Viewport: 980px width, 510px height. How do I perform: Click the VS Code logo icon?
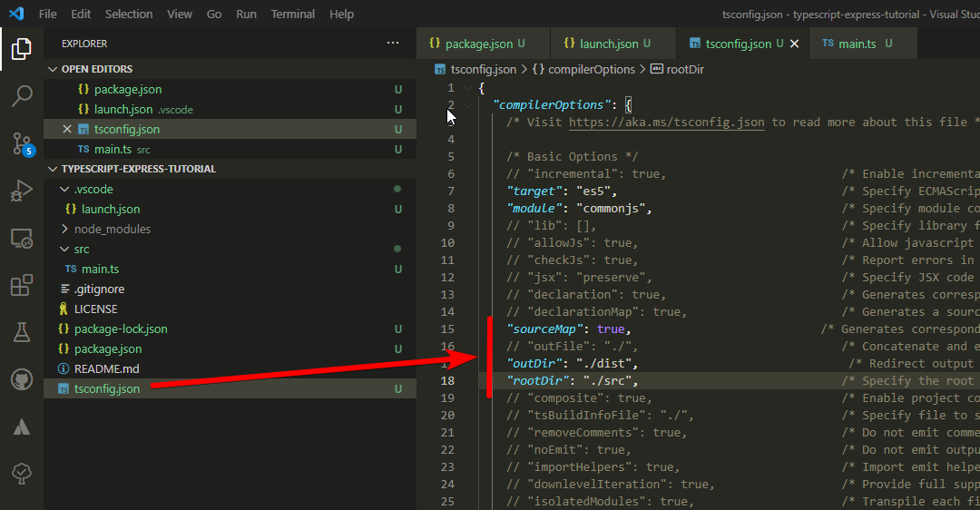click(17, 14)
